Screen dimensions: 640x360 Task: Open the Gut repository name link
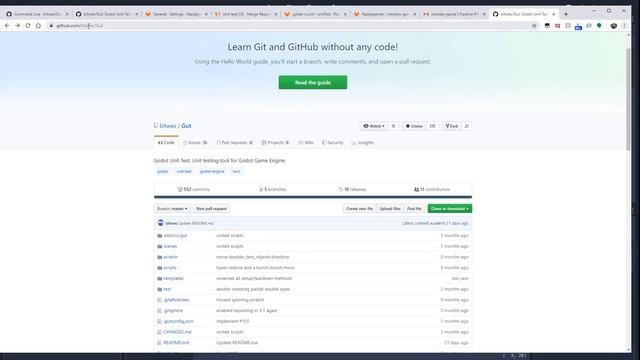(x=186, y=126)
